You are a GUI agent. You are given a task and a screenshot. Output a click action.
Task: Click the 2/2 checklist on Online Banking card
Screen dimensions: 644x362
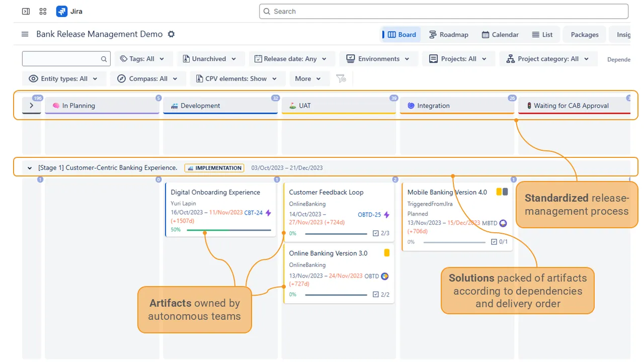coord(381,295)
